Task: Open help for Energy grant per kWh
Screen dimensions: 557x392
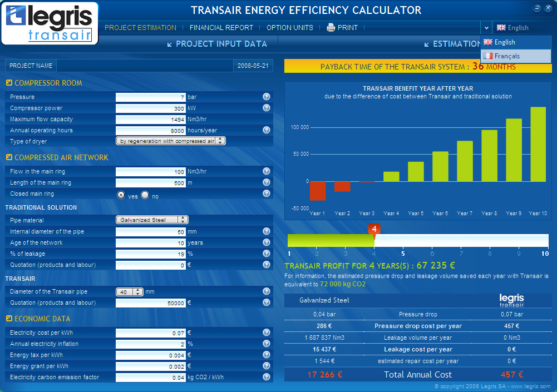Action: coord(267,366)
